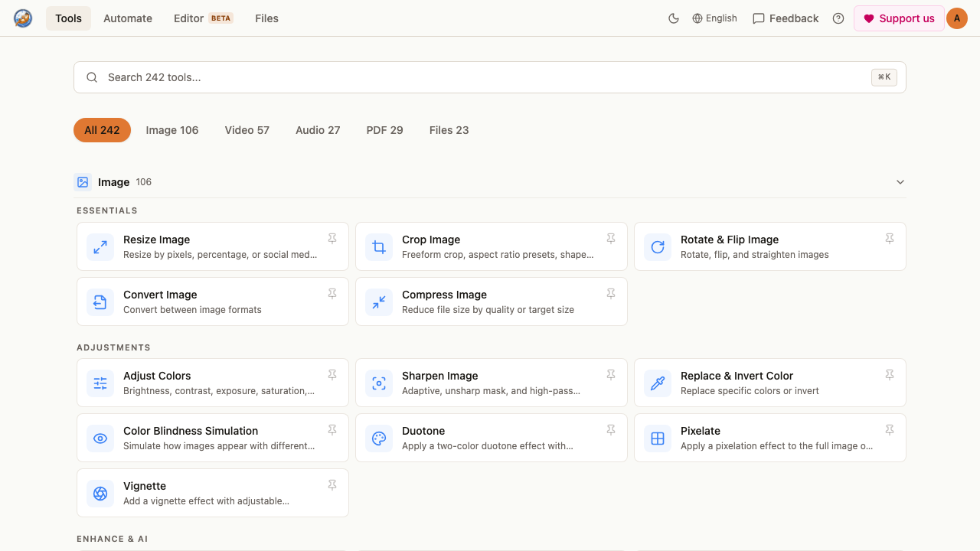Click the Color Blindness Simulation eye icon

tap(100, 439)
